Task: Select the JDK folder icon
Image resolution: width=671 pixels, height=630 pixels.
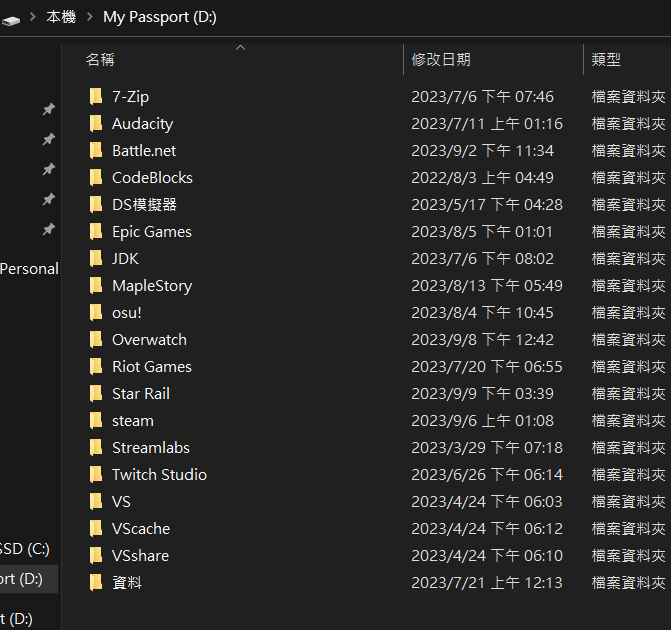Action: coord(96,258)
